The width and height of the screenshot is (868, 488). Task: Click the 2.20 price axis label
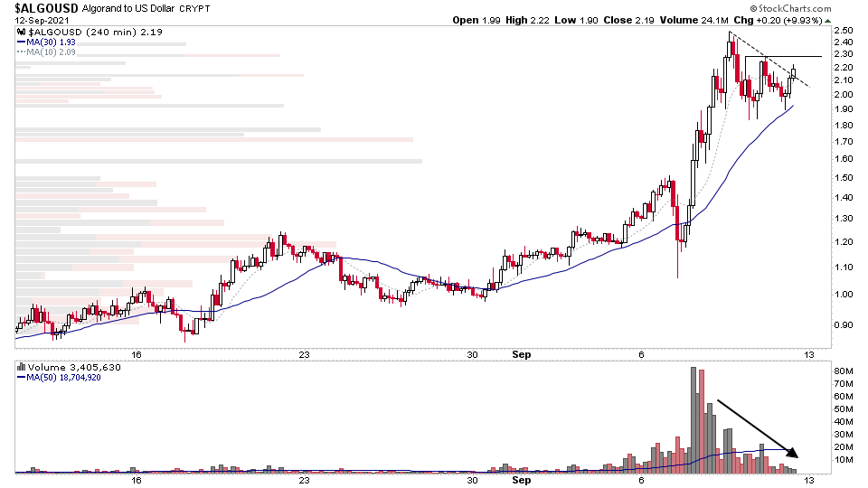(843, 68)
